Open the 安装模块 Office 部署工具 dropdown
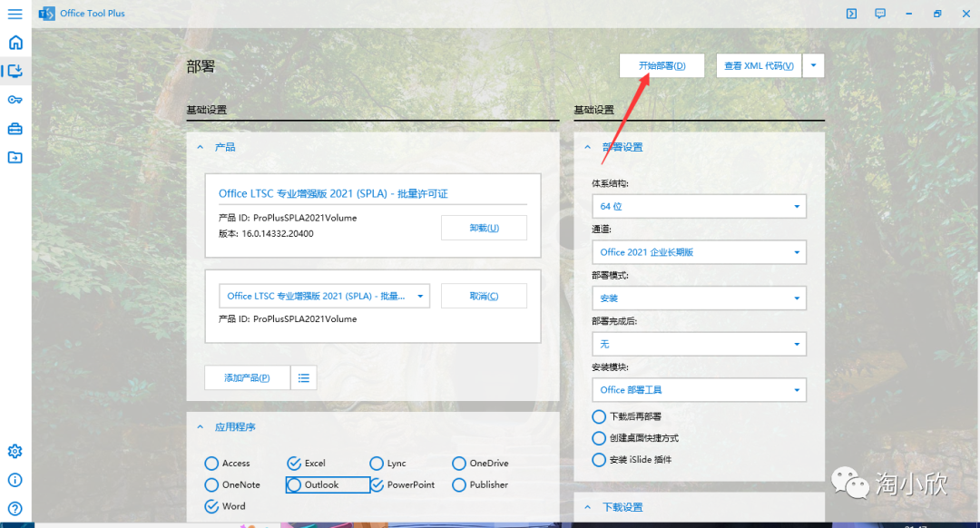 tap(699, 390)
